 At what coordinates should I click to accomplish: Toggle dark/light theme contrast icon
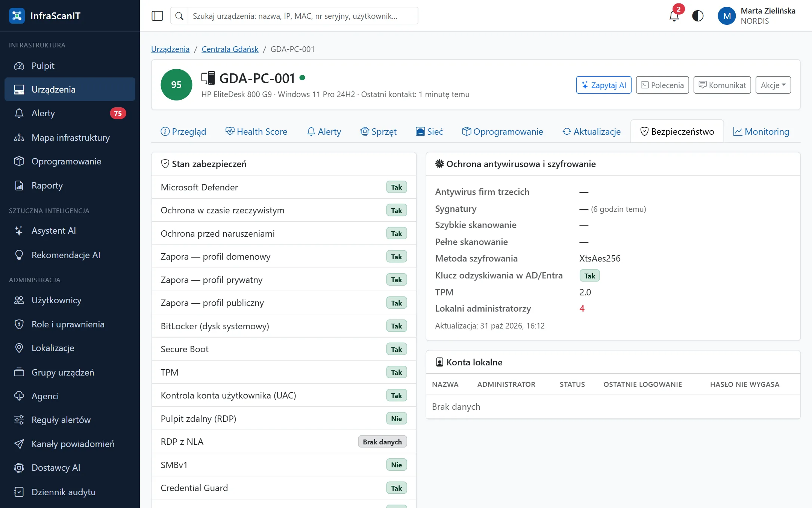[x=698, y=16]
